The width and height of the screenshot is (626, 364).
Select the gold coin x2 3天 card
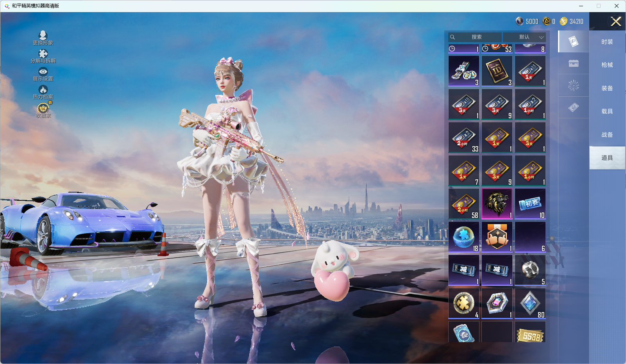pyautogui.click(x=497, y=171)
